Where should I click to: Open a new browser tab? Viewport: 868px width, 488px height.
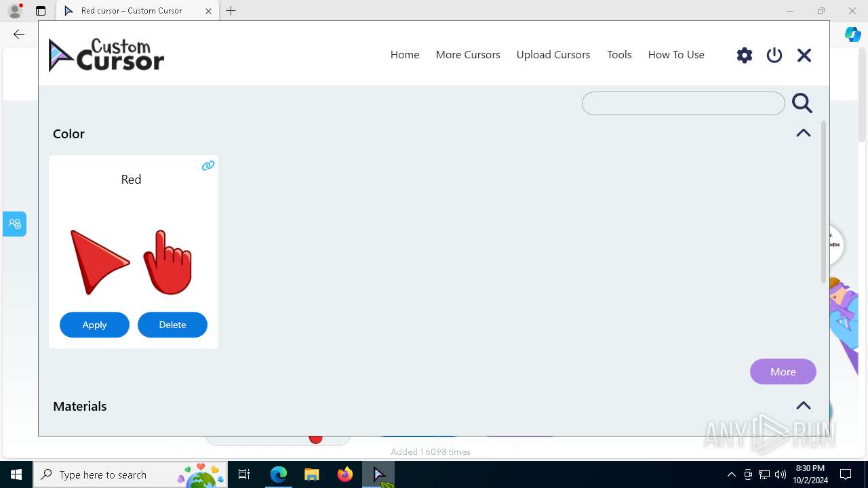point(231,11)
